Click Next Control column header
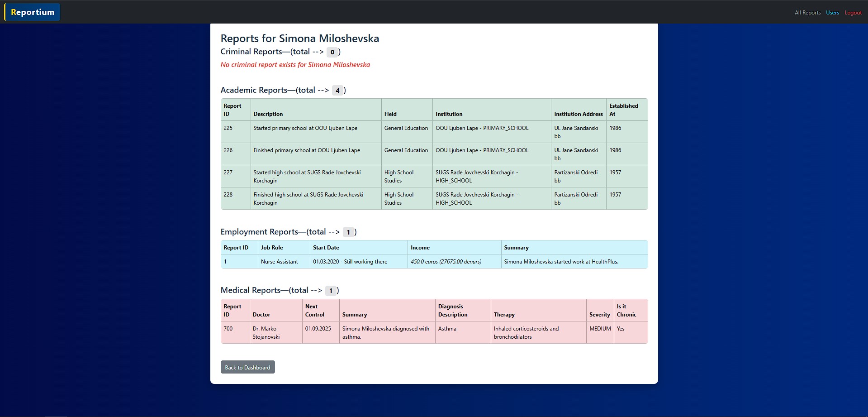The width and height of the screenshot is (868, 417). point(321,310)
